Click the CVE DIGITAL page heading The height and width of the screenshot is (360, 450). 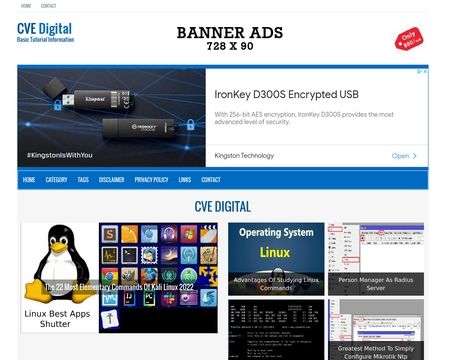point(223,207)
